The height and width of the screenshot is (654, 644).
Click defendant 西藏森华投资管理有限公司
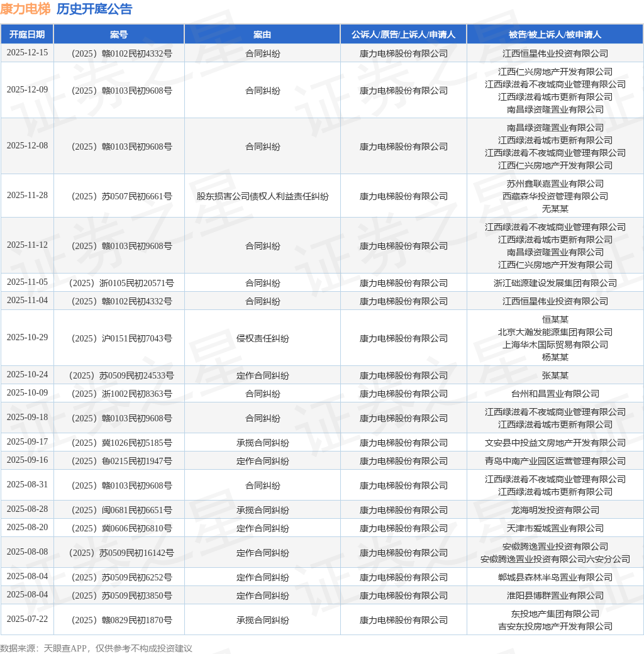coord(555,196)
